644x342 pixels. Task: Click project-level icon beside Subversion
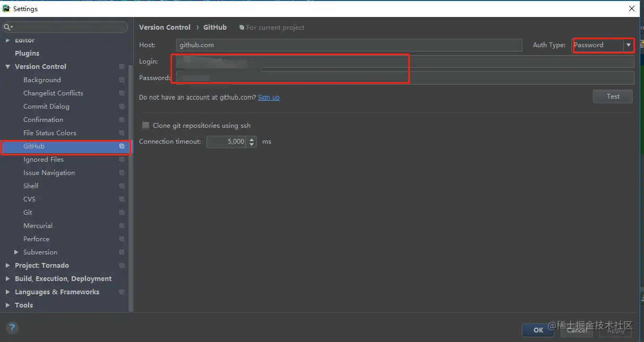point(122,252)
